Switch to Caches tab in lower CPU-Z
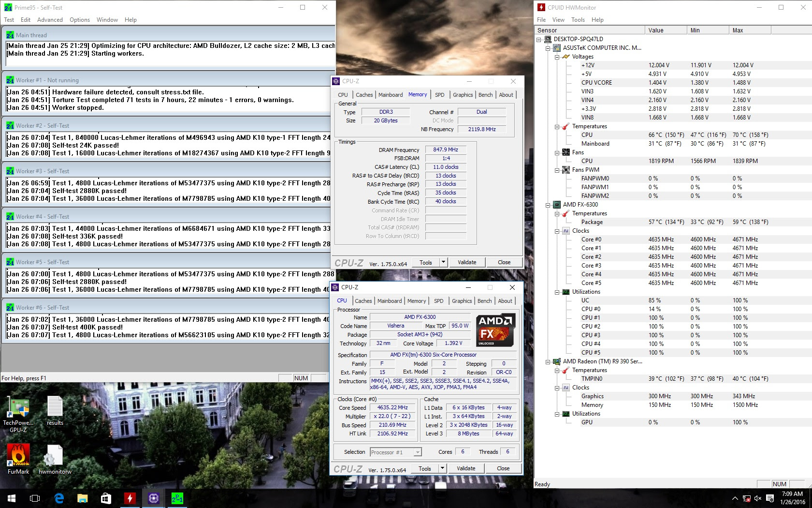The height and width of the screenshot is (508, 812). tap(363, 301)
